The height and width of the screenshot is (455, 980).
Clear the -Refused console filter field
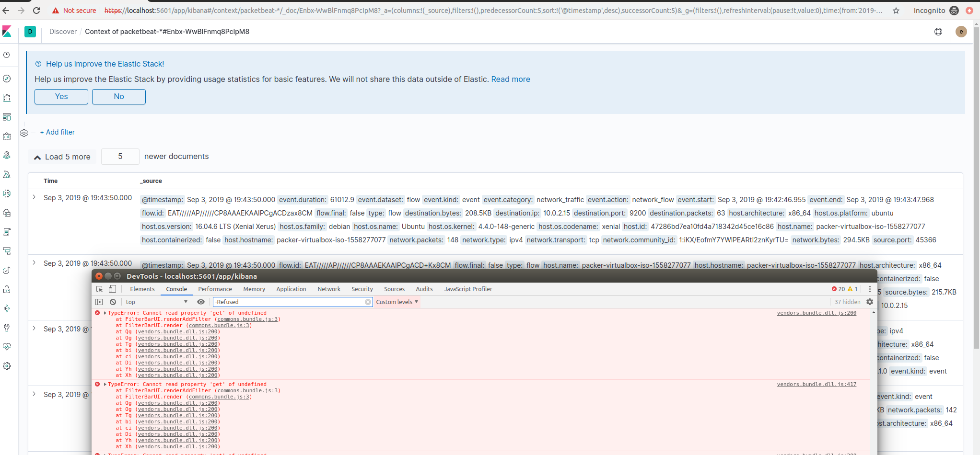pyautogui.click(x=368, y=302)
